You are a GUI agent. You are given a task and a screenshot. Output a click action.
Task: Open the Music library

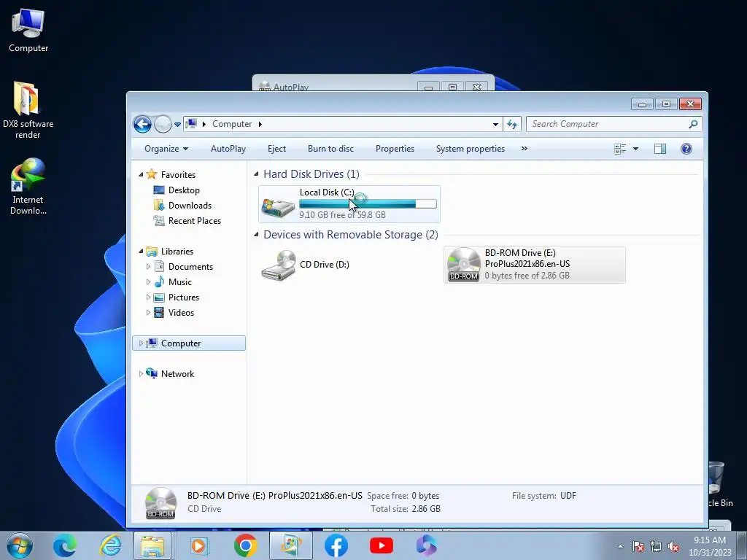pos(179,282)
